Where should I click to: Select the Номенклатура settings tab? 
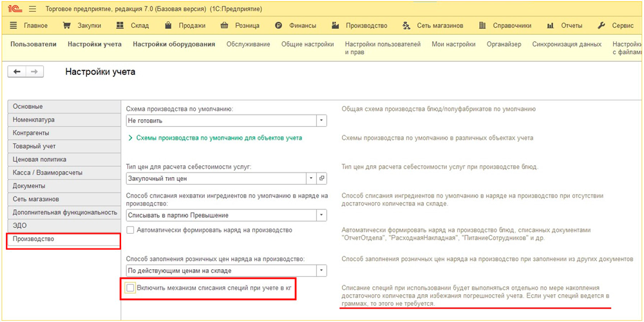(34, 120)
